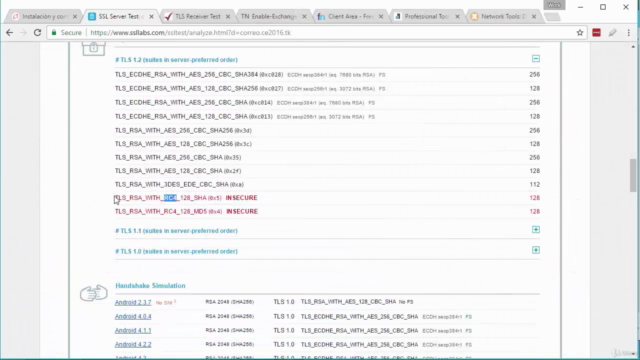The width and height of the screenshot is (640, 360).
Task: Switch to the Client Area tab
Action: 349,17
